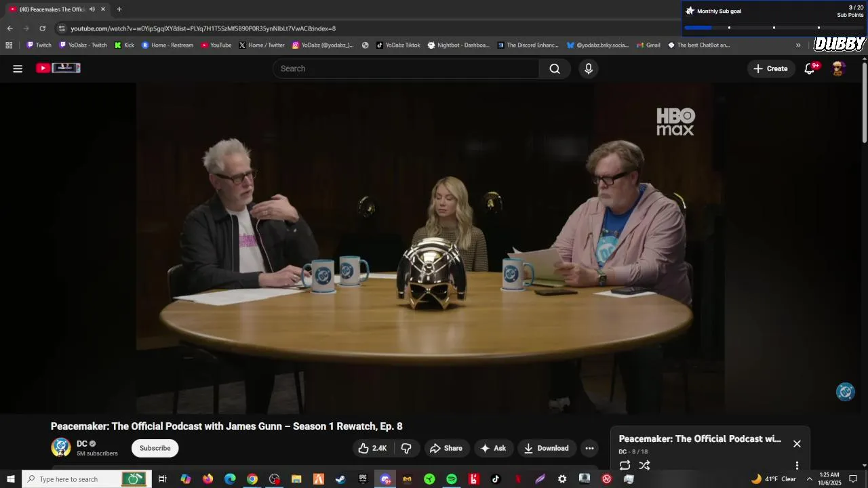This screenshot has width=868, height=488.
Task: Click the Windows taskbar search box
Action: click(86, 479)
